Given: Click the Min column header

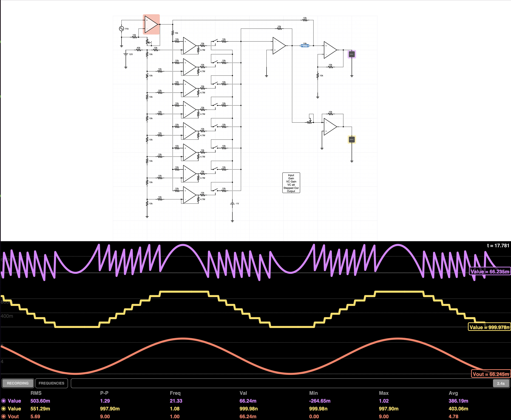Looking at the screenshot, I should 313,393.
